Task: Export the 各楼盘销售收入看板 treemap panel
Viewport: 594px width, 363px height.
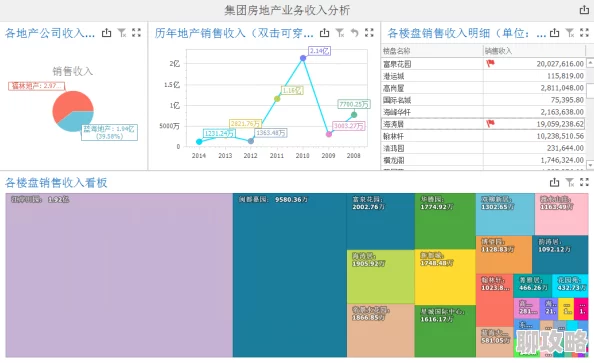Action: point(555,182)
